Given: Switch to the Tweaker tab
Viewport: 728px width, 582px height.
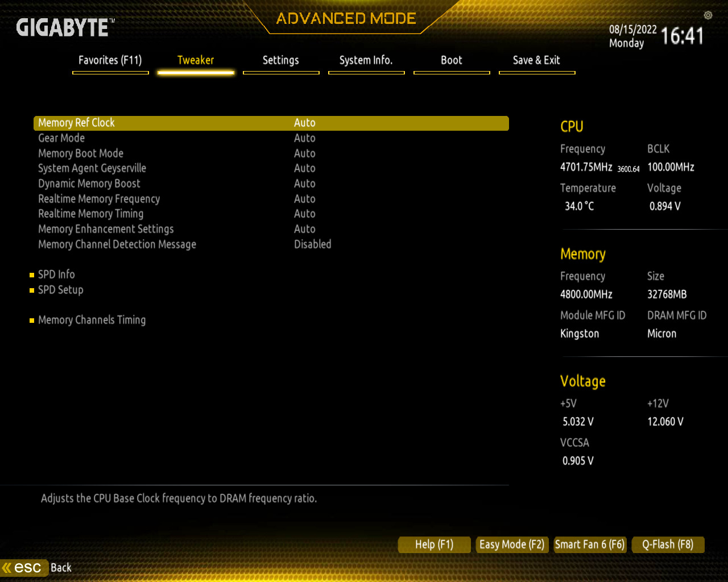Looking at the screenshot, I should [x=196, y=60].
